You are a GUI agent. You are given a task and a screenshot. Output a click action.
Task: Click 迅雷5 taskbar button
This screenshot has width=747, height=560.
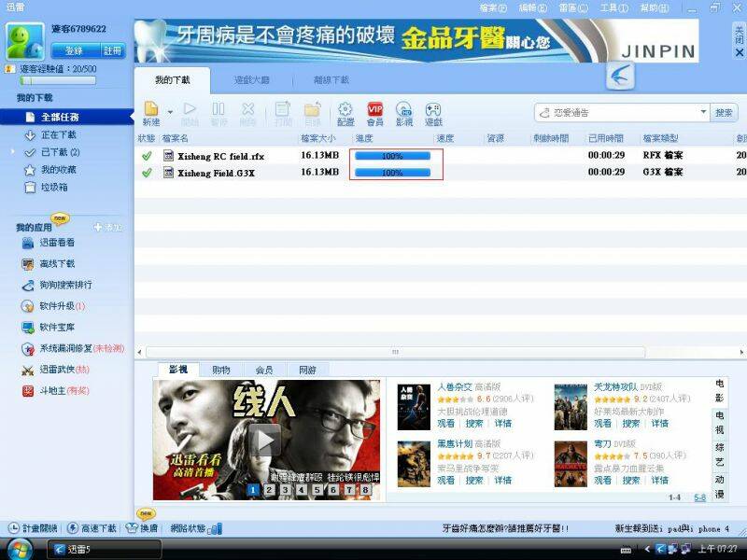(x=105, y=549)
